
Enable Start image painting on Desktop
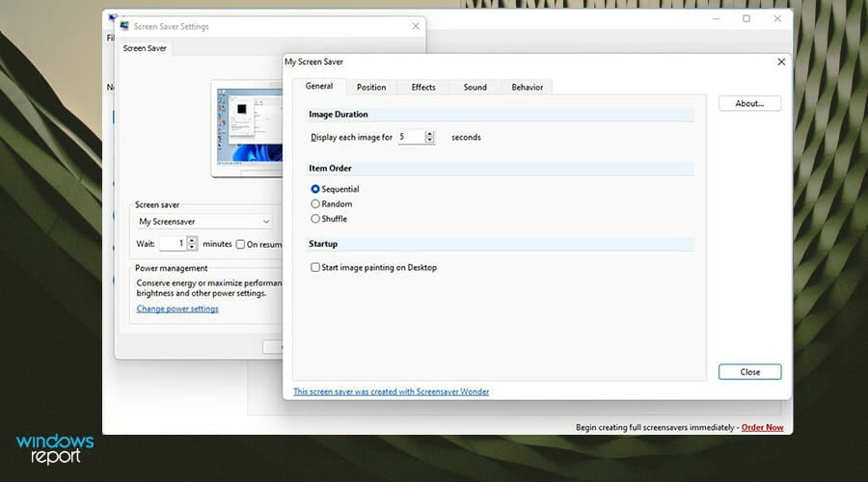(315, 267)
